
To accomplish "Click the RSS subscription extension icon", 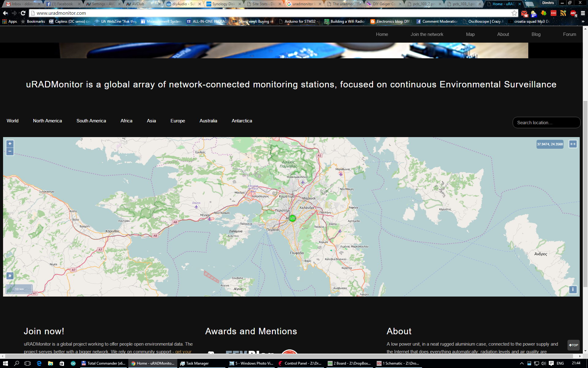I will (563, 13).
